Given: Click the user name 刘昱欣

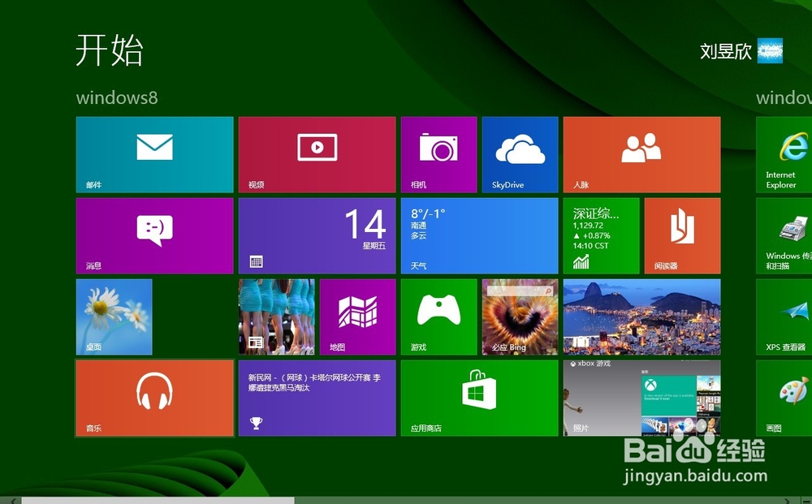Looking at the screenshot, I should (x=725, y=51).
